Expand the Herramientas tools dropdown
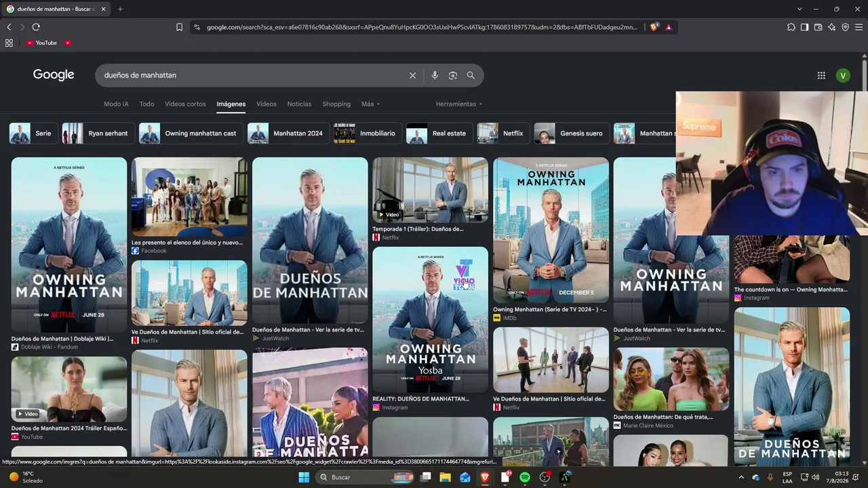Screen dimensions: 868x488 459,104
